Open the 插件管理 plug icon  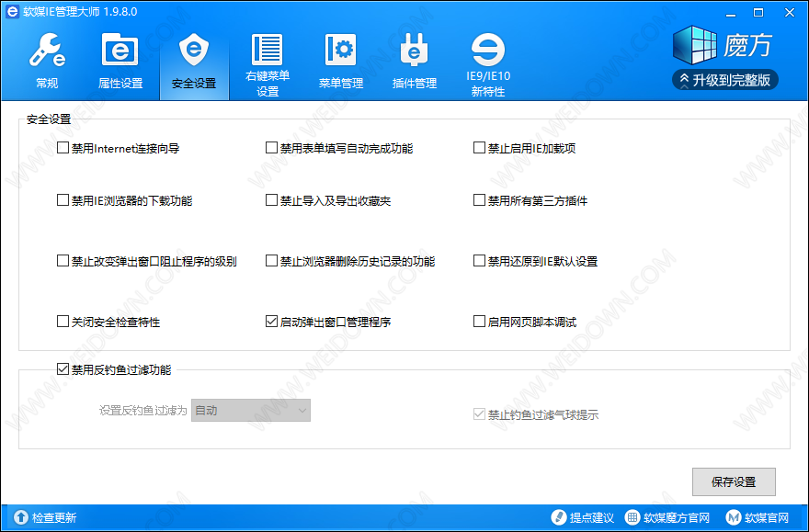(x=415, y=50)
